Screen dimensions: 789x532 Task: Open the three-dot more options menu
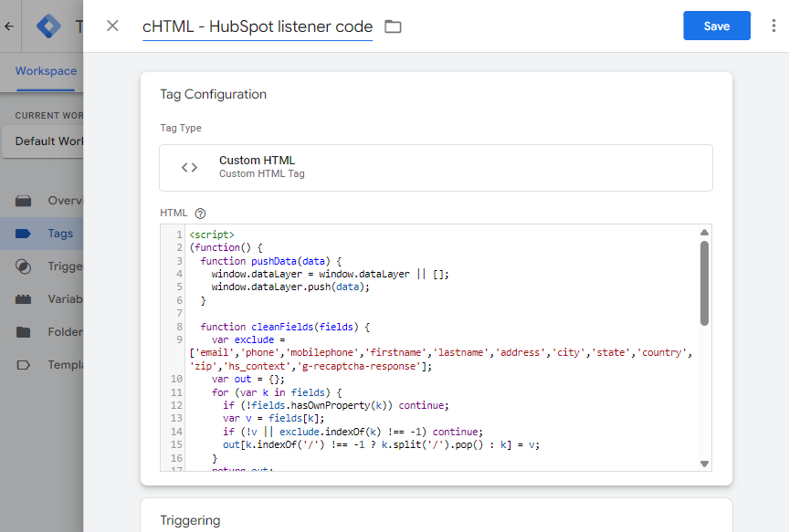click(773, 26)
